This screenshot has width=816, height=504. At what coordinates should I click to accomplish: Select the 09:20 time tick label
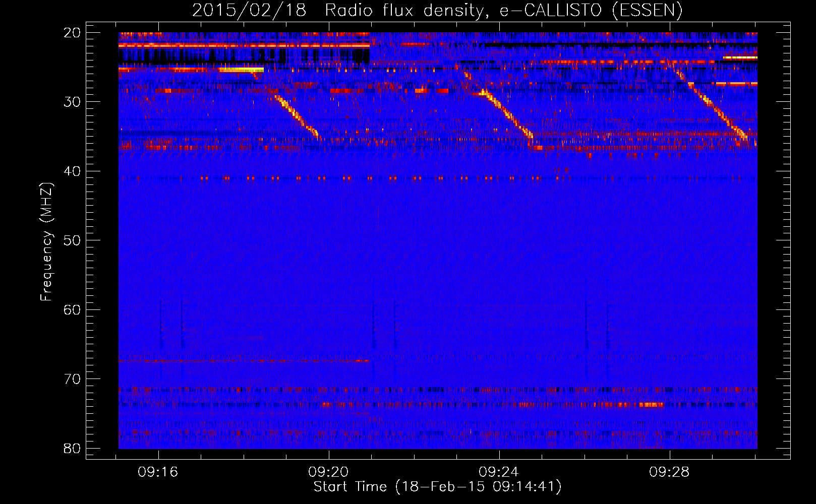tap(329, 472)
